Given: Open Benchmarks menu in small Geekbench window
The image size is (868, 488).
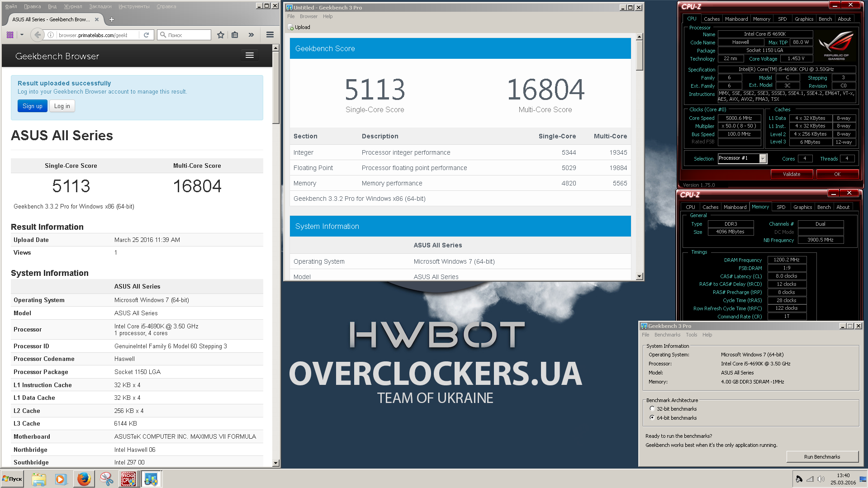Looking at the screenshot, I should tap(667, 335).
